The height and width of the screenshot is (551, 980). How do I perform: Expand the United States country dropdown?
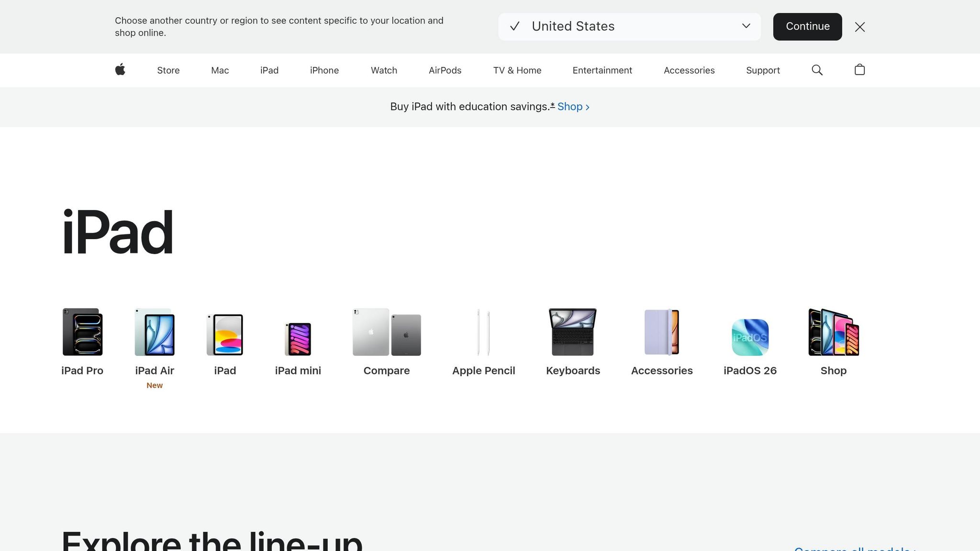point(629,27)
